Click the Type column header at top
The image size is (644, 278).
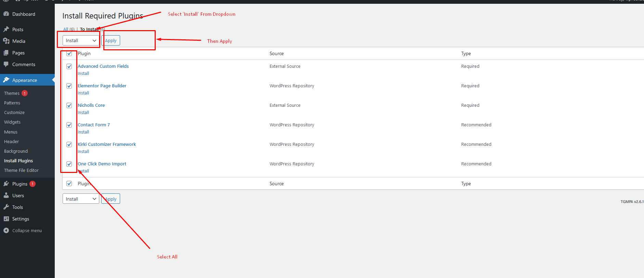coord(466,53)
